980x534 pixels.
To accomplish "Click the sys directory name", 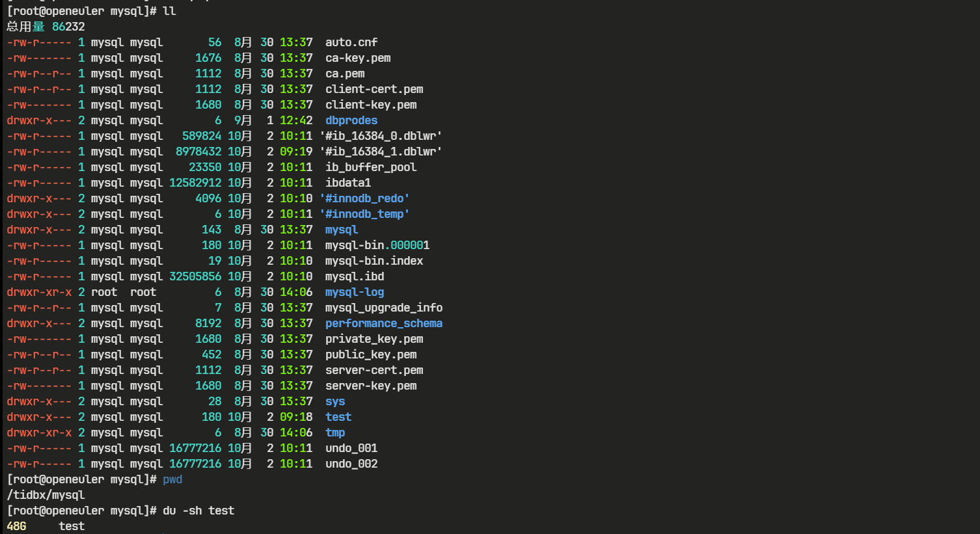I will (335, 401).
